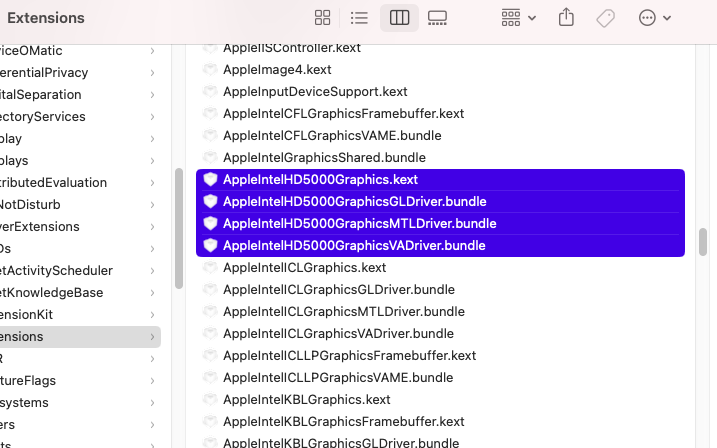Open the Share toolbar button
717x448 pixels.
click(566, 18)
